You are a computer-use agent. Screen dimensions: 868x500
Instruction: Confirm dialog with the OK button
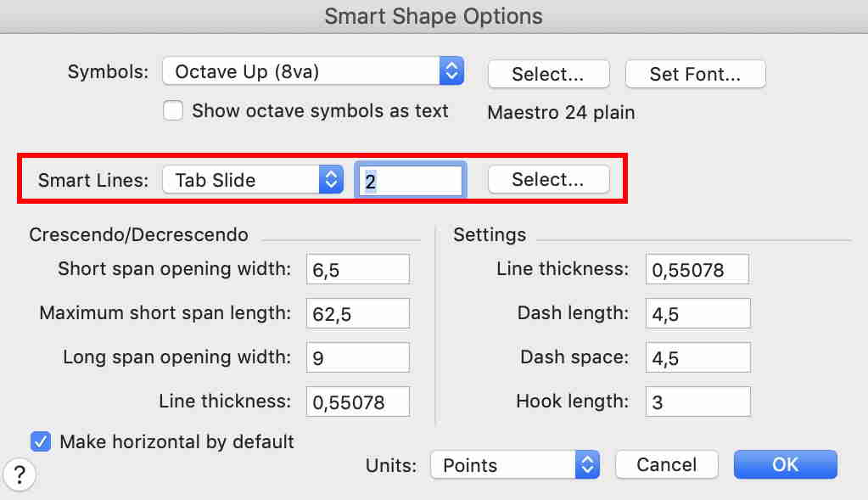(785, 465)
